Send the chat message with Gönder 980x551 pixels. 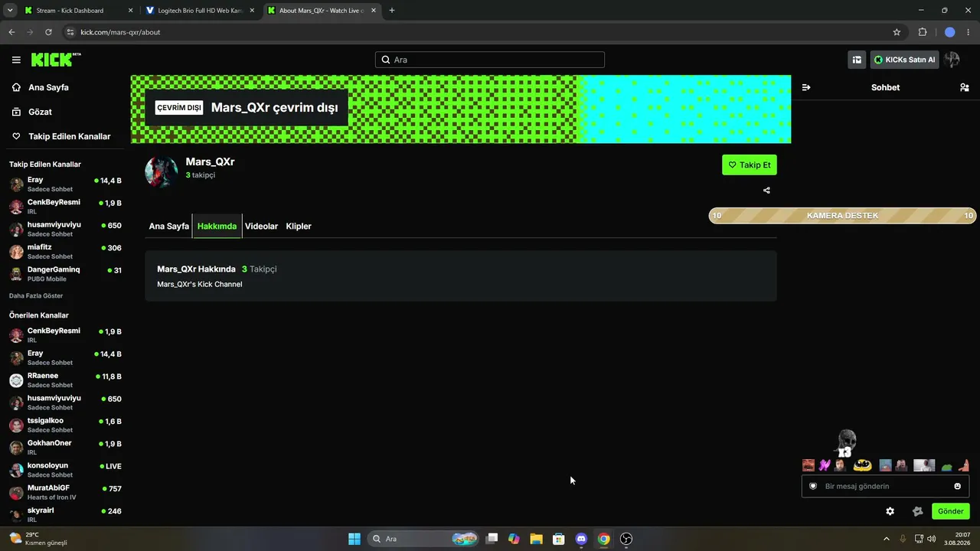click(x=950, y=511)
